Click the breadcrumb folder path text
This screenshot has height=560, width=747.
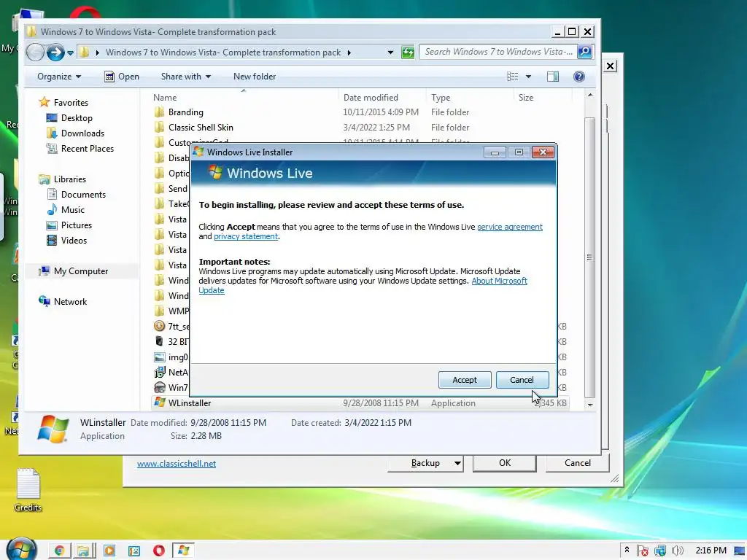223,52
